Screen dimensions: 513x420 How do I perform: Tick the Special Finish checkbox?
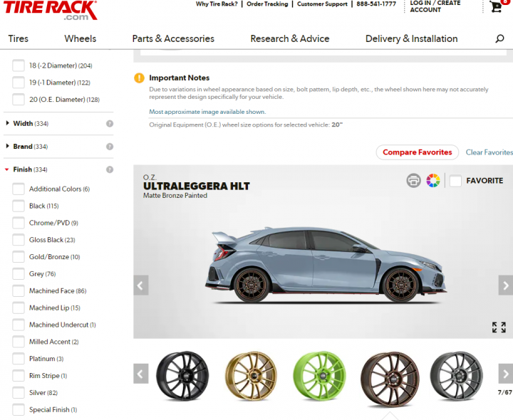(x=19, y=410)
